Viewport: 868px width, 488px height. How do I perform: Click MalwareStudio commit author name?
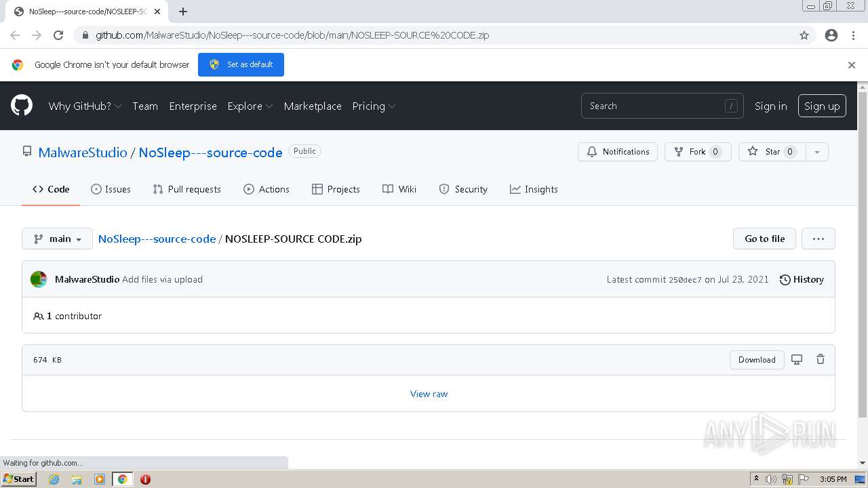[x=87, y=279]
